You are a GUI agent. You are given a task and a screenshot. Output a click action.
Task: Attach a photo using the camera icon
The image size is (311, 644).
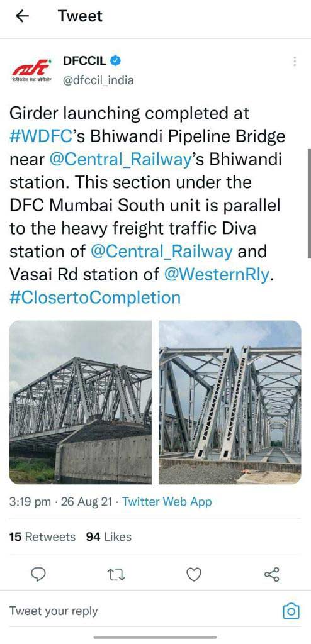[x=291, y=611]
